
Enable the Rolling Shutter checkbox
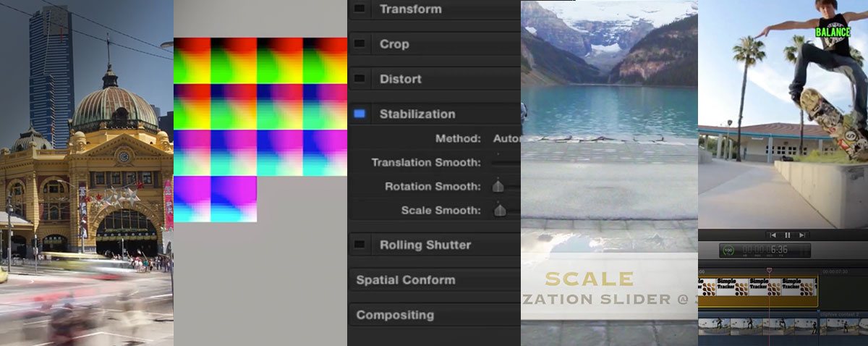(359, 245)
